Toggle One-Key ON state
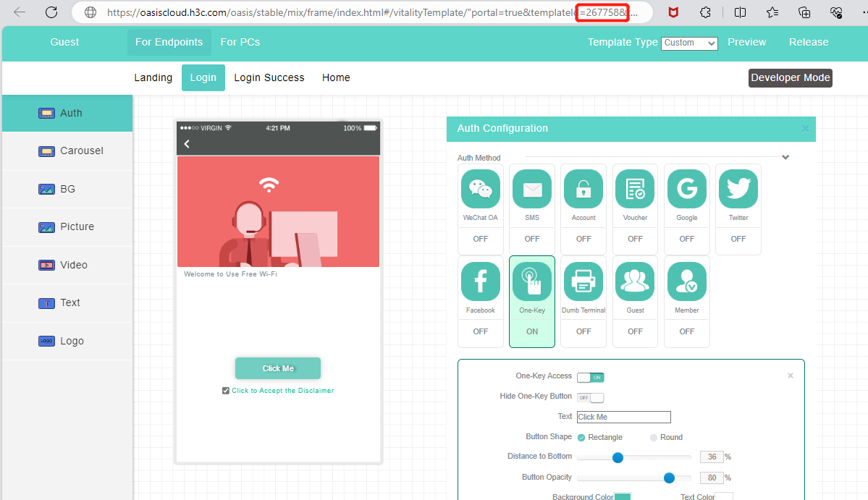 coord(532,332)
